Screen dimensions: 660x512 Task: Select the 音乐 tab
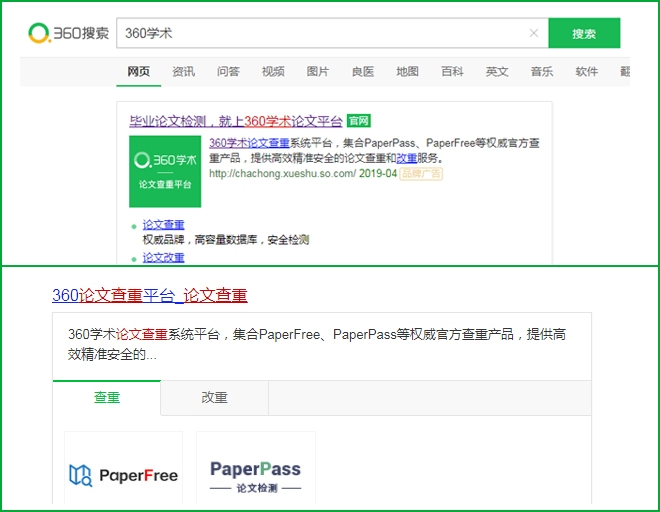[542, 71]
